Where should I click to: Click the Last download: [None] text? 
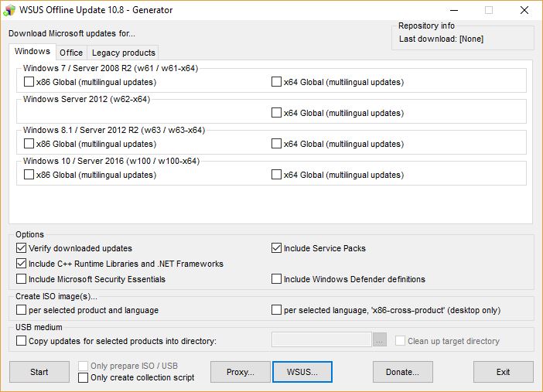[x=441, y=39]
